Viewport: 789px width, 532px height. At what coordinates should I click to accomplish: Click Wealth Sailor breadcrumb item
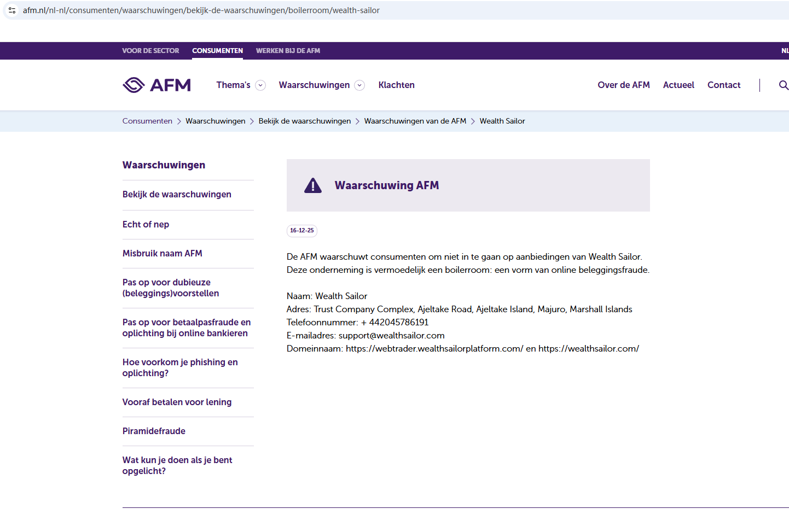tap(502, 121)
